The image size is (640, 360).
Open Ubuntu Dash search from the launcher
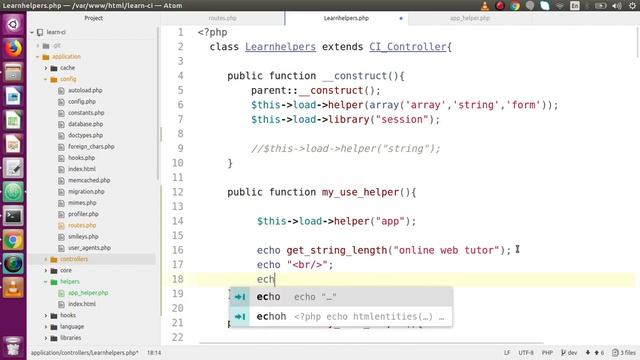point(13,24)
